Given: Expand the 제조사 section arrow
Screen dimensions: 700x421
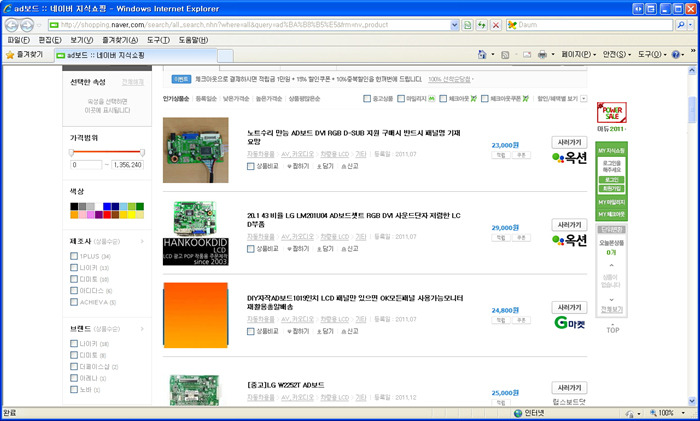Looking at the screenshot, I should pos(142,242).
